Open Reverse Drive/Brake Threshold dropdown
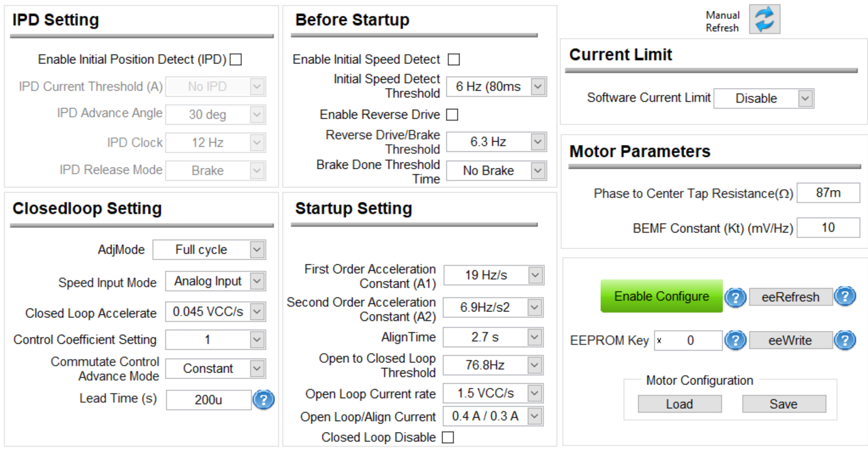Image resolution: width=868 pixels, height=449 pixels. pyautogui.click(x=496, y=142)
